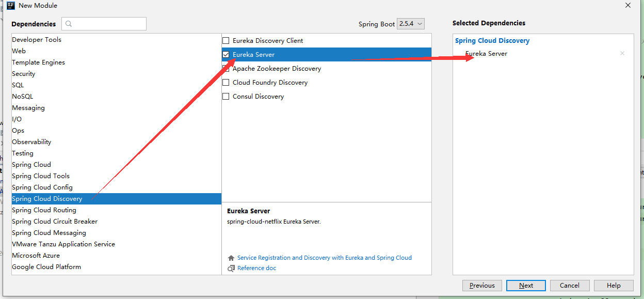Viewport: 644px width, 299px height.
Task: Select the Spring Cloud category
Action: pos(117,165)
